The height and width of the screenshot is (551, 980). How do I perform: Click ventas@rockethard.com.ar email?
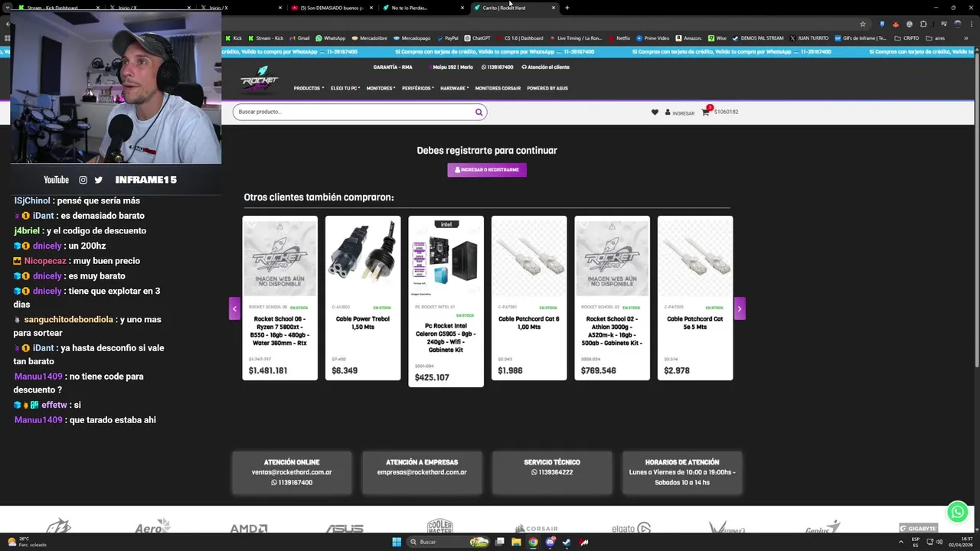click(x=292, y=472)
